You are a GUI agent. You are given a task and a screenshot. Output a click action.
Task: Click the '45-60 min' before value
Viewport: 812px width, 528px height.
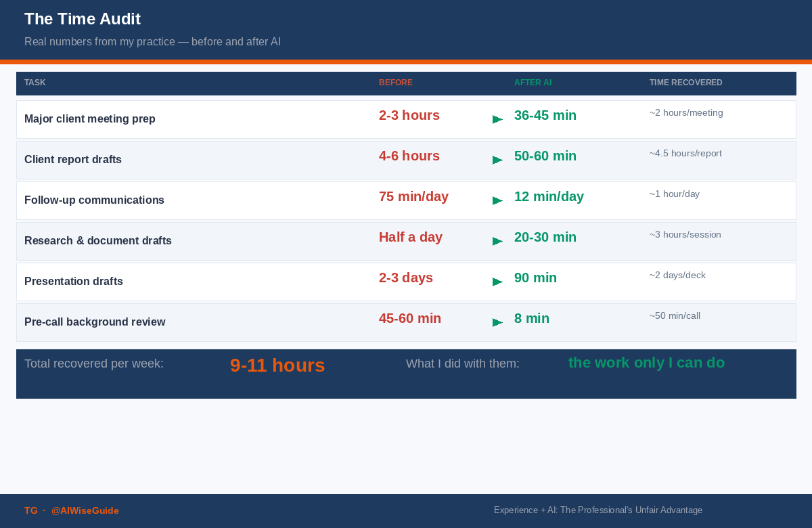[x=410, y=319]
